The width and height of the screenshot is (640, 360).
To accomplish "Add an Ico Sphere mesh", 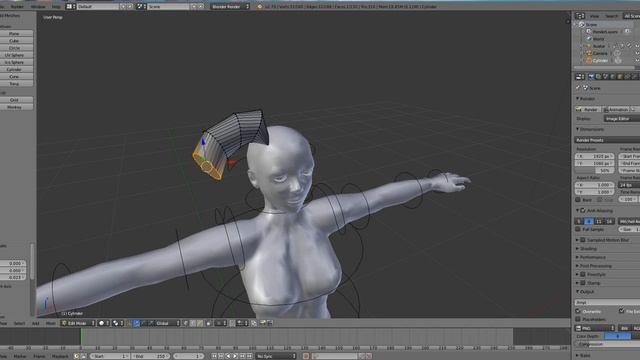I will tap(14, 62).
